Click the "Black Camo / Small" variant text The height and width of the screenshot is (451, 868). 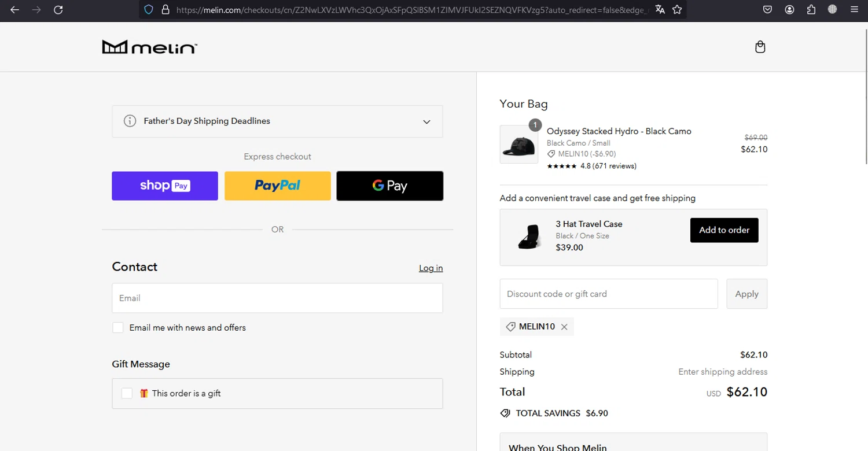579,143
